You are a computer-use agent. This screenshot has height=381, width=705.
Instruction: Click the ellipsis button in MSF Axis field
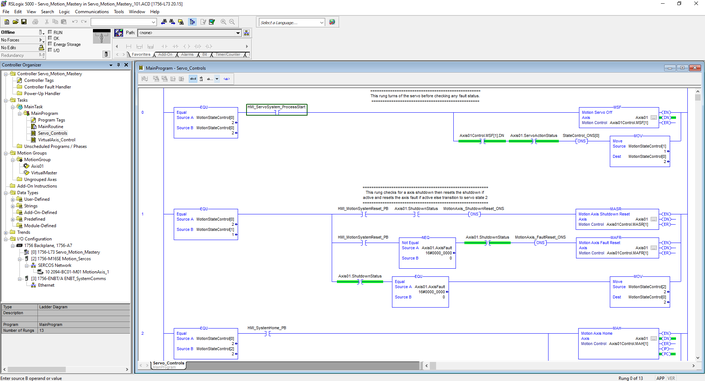pos(653,118)
